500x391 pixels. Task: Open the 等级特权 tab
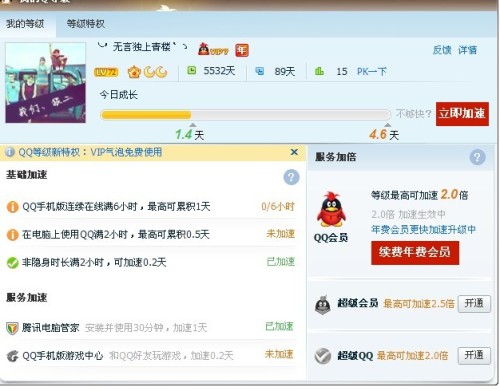point(86,24)
